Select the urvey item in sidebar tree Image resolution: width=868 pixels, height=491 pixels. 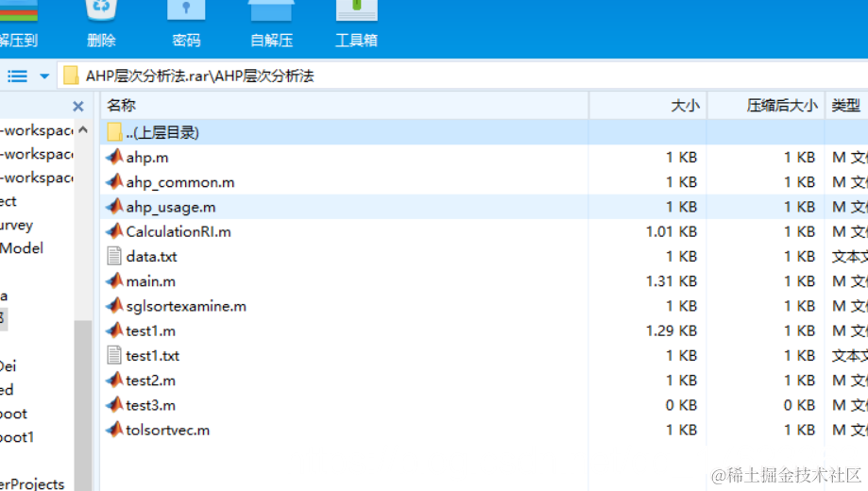coord(17,226)
